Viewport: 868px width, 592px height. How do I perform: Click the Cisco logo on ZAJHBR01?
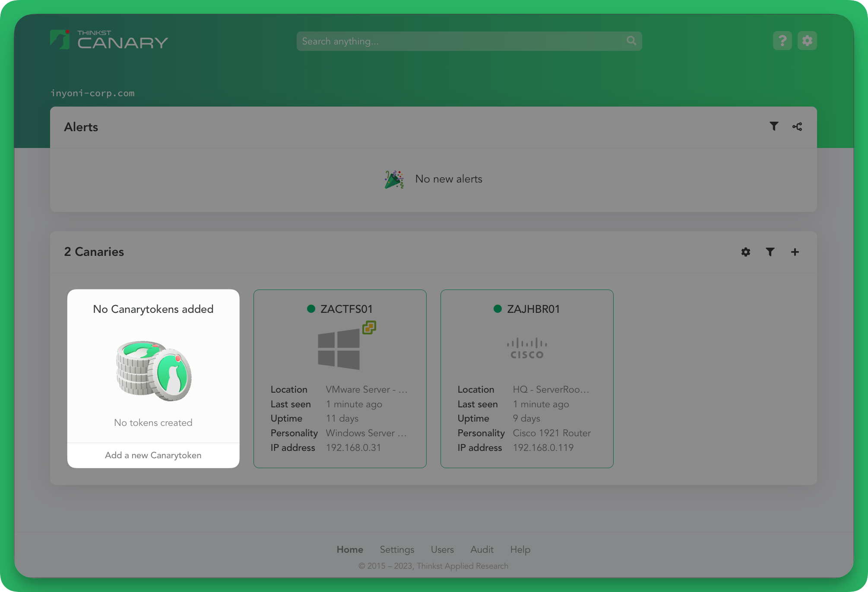527,349
